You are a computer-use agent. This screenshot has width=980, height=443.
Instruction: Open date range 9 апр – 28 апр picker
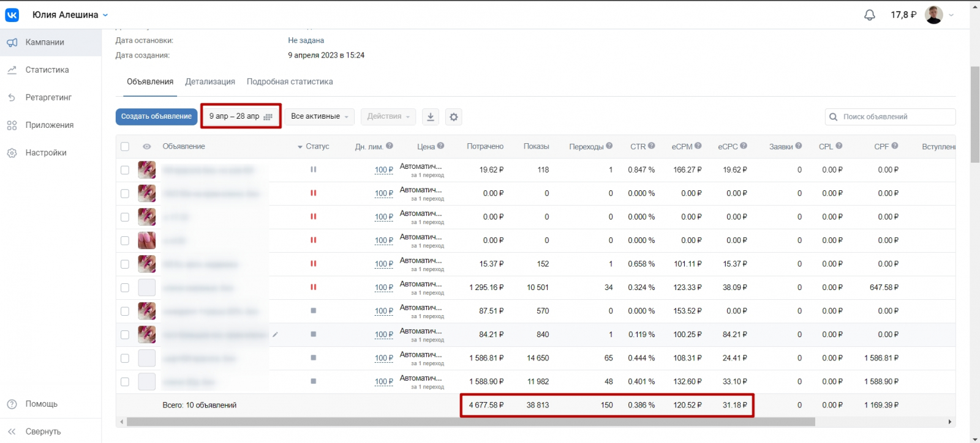click(x=241, y=116)
